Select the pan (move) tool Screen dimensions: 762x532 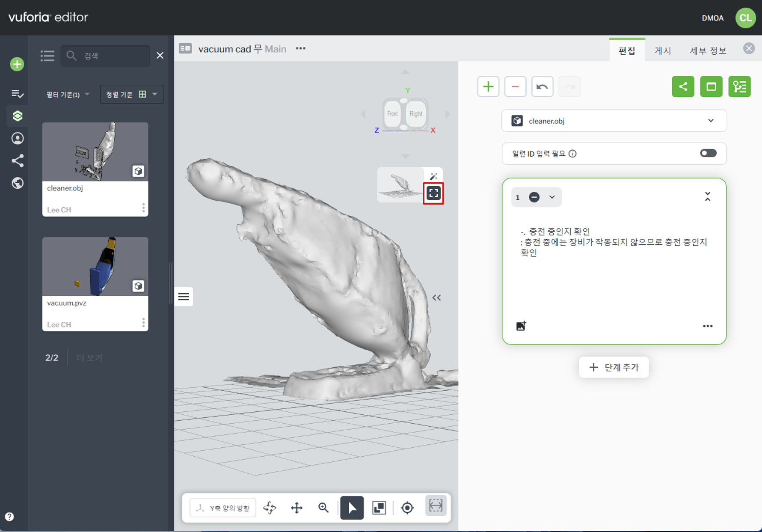tap(296, 508)
